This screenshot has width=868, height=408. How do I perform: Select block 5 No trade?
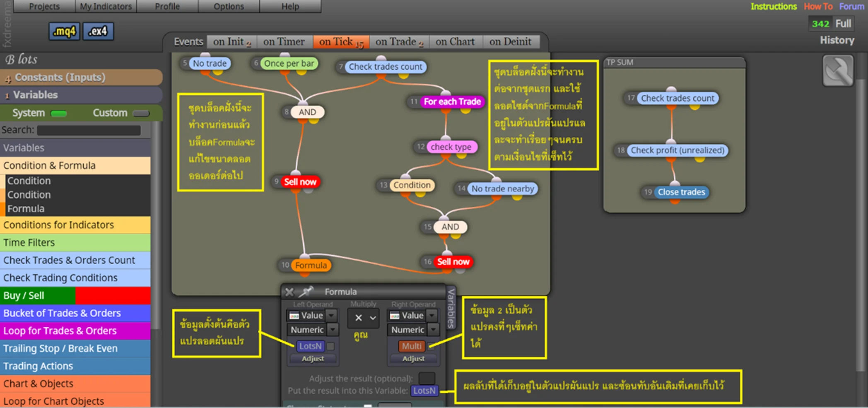point(210,63)
